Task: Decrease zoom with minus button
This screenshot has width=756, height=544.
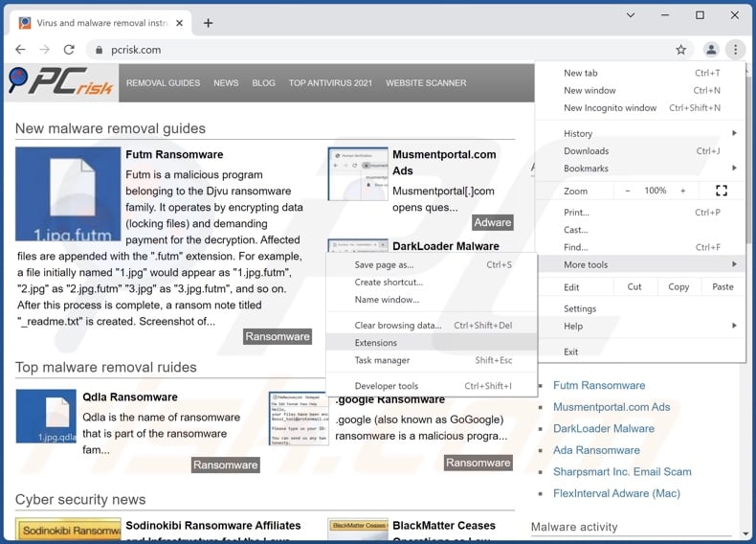Action: (628, 191)
